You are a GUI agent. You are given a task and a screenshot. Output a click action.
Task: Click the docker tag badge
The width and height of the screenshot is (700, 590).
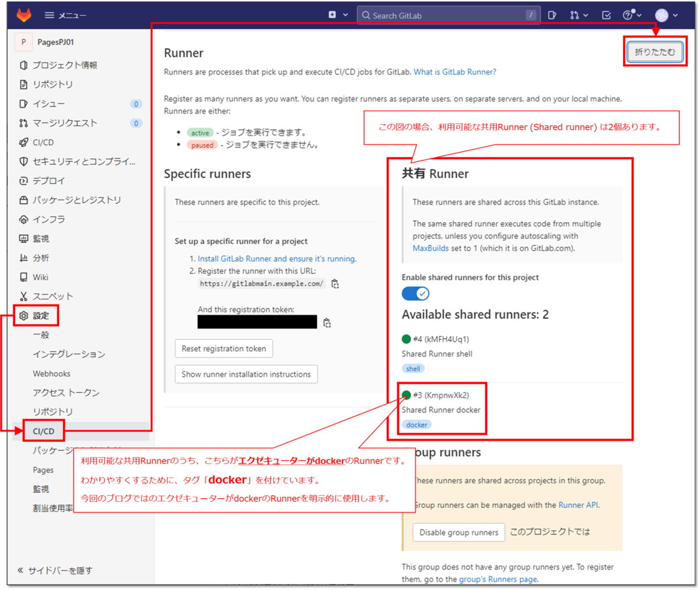click(x=416, y=424)
